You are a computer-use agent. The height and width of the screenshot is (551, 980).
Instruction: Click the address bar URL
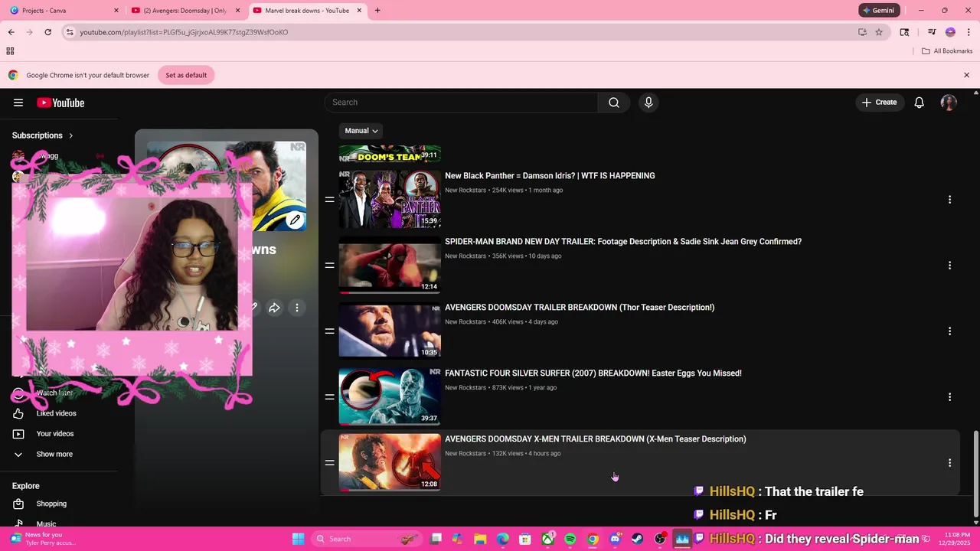184,32
